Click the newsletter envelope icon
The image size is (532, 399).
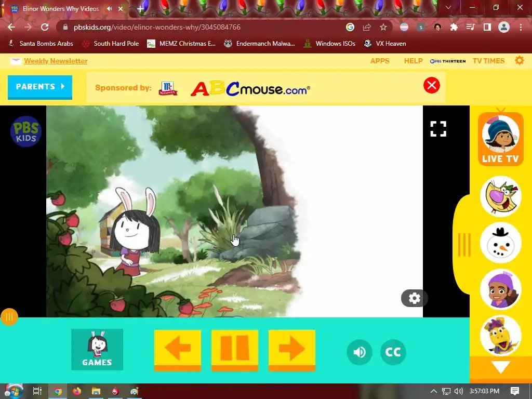pyautogui.click(x=16, y=61)
